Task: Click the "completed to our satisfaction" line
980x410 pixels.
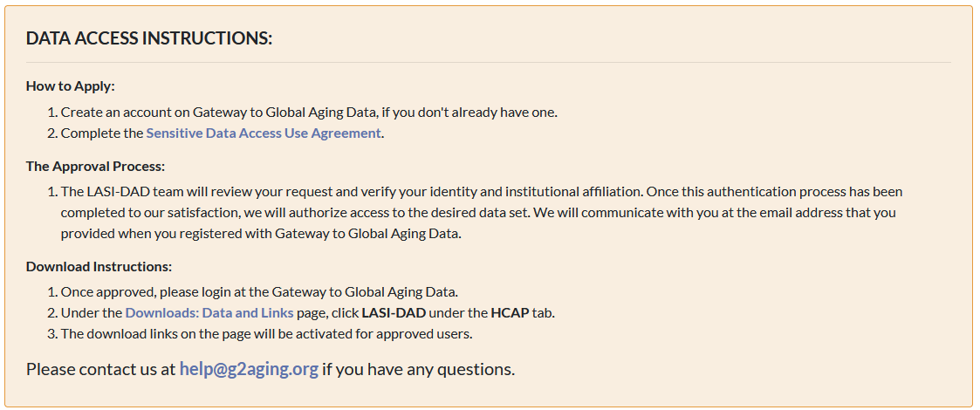Action: point(478,213)
